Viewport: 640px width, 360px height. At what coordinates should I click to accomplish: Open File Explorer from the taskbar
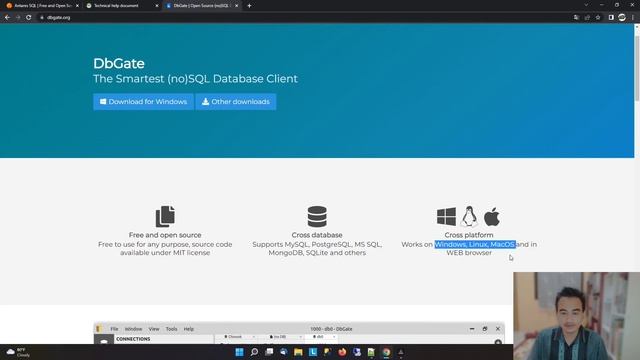pos(298,352)
